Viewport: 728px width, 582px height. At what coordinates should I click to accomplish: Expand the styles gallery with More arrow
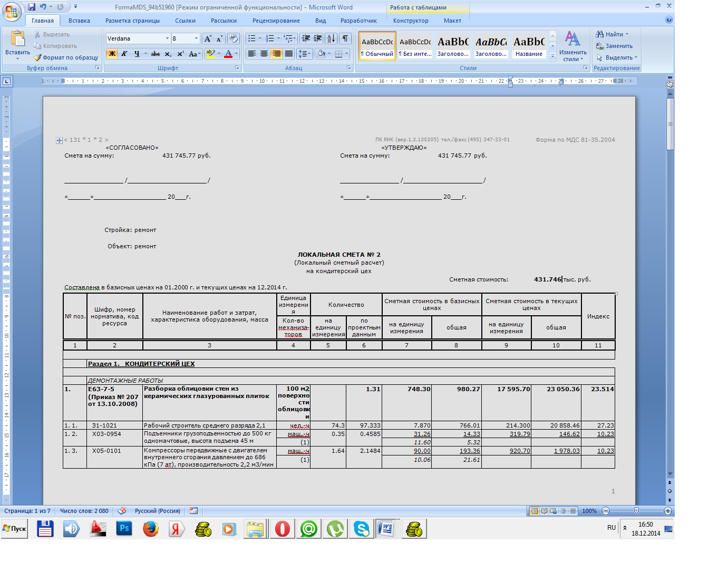pos(552,55)
